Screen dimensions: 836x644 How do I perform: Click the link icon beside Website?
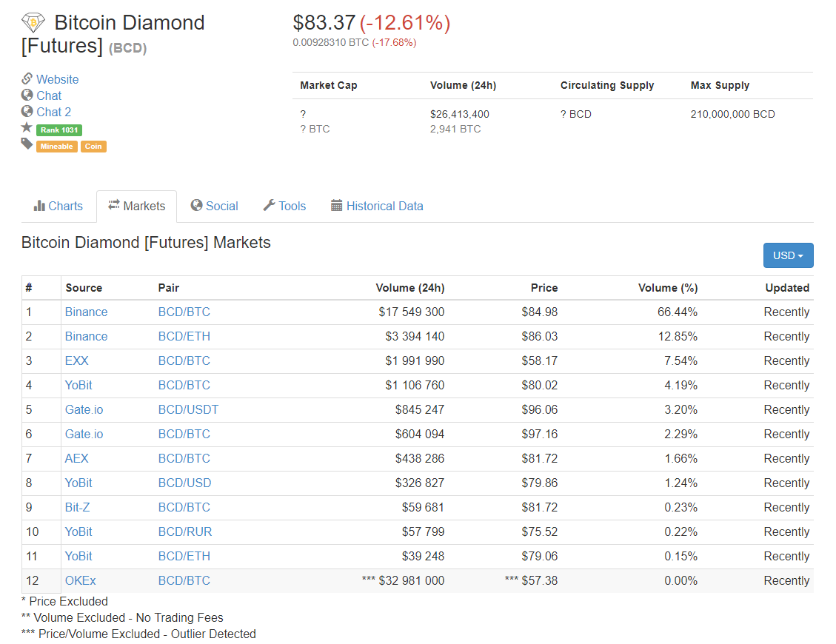tap(27, 79)
